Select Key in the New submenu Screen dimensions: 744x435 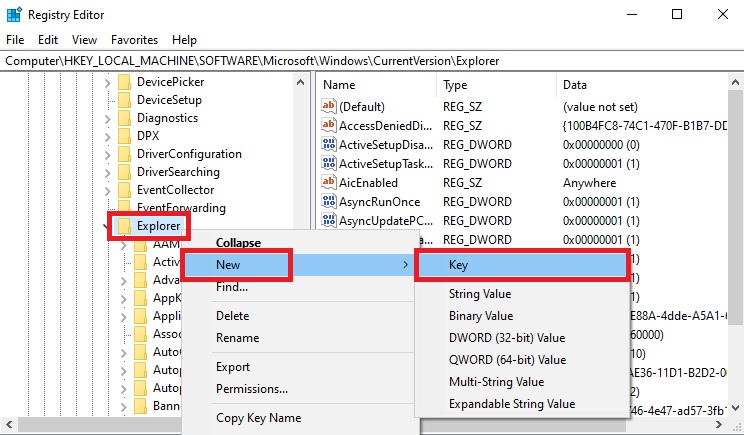click(522, 265)
